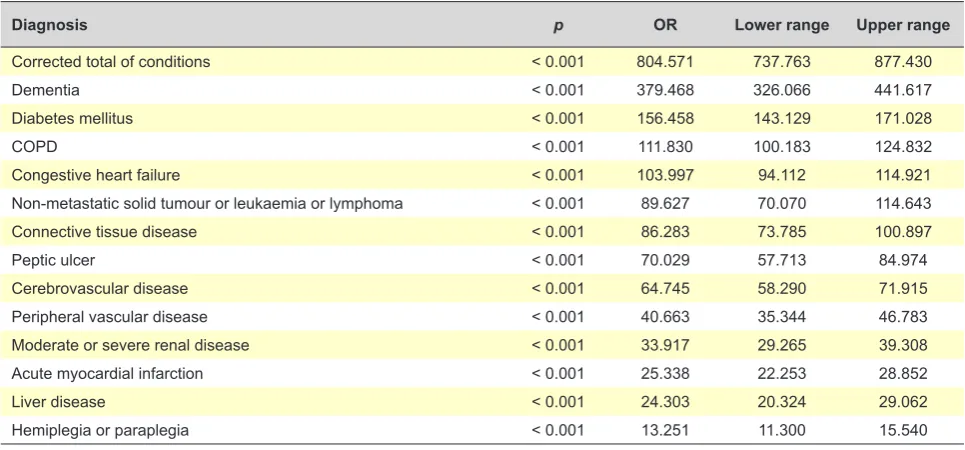Click OR value 64.745
965x450 pixels.
tap(665, 288)
